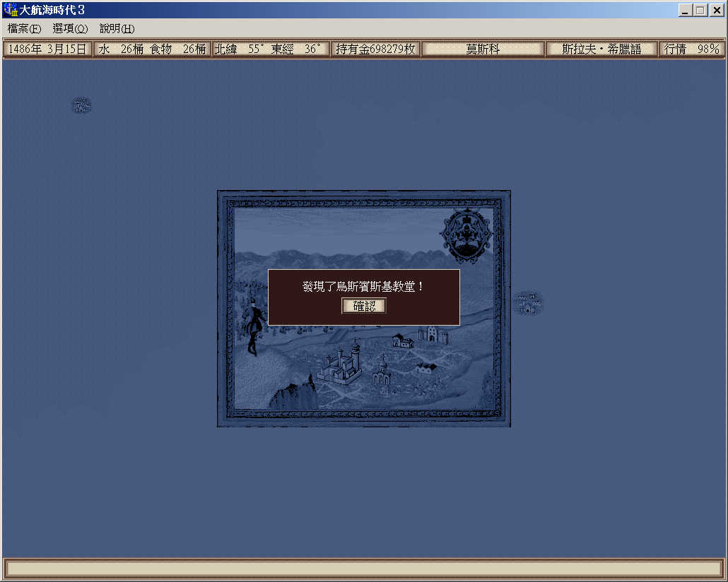Click the 持有金 gold amount panel
728x582 pixels.
click(375, 49)
